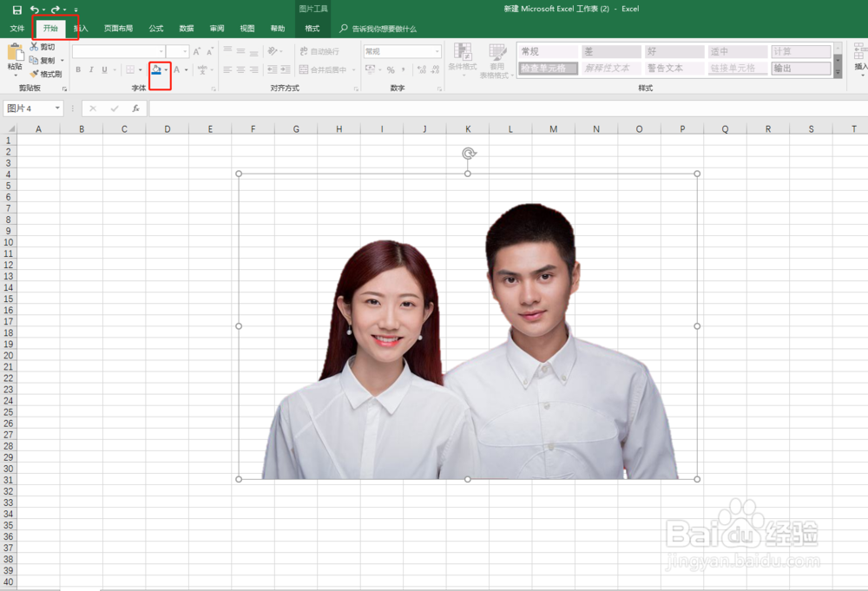Click the center text icon

point(240,69)
